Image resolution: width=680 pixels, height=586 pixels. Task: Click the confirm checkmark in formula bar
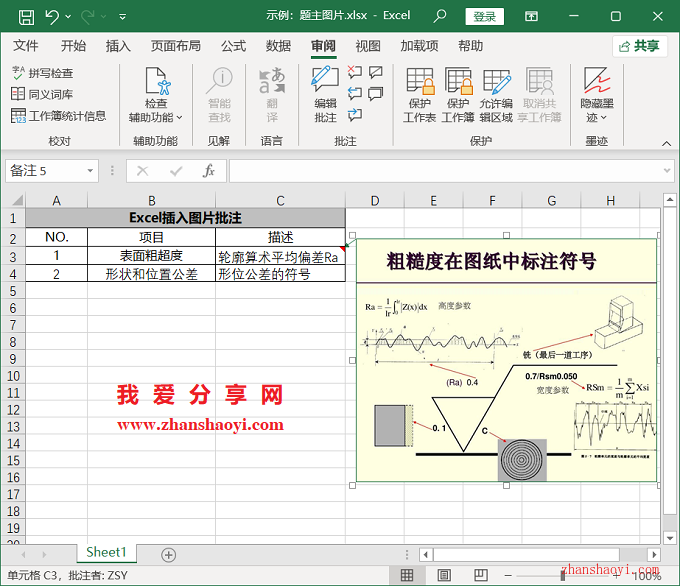[176, 171]
